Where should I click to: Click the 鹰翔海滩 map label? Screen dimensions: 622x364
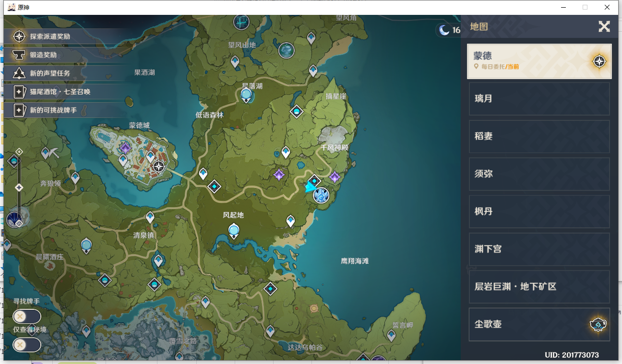pos(355,261)
